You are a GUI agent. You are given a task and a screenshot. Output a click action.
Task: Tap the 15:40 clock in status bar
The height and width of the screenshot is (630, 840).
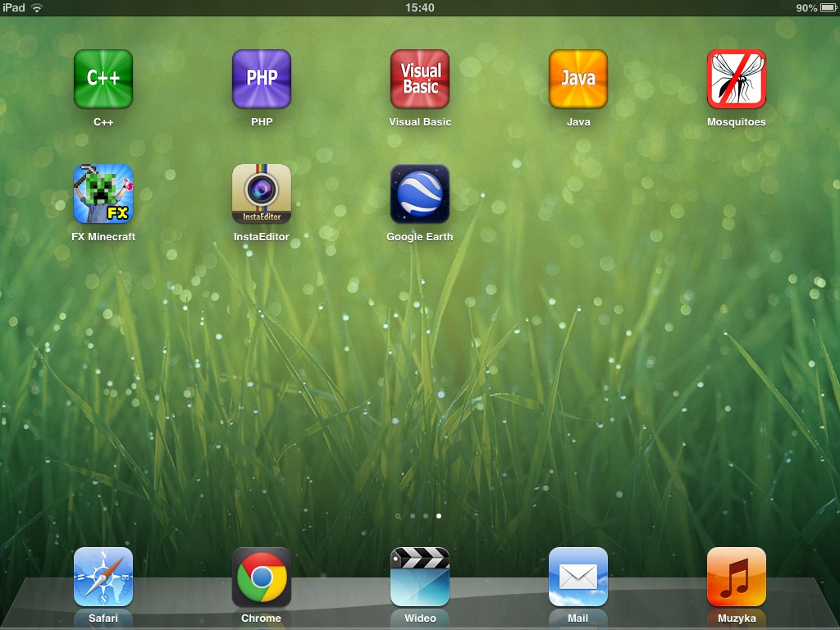click(x=420, y=7)
